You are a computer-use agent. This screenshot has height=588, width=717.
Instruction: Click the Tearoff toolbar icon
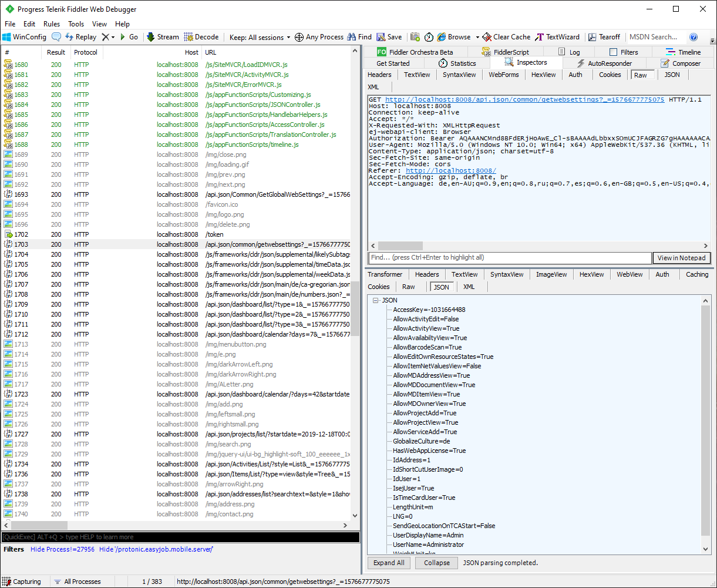coord(593,37)
